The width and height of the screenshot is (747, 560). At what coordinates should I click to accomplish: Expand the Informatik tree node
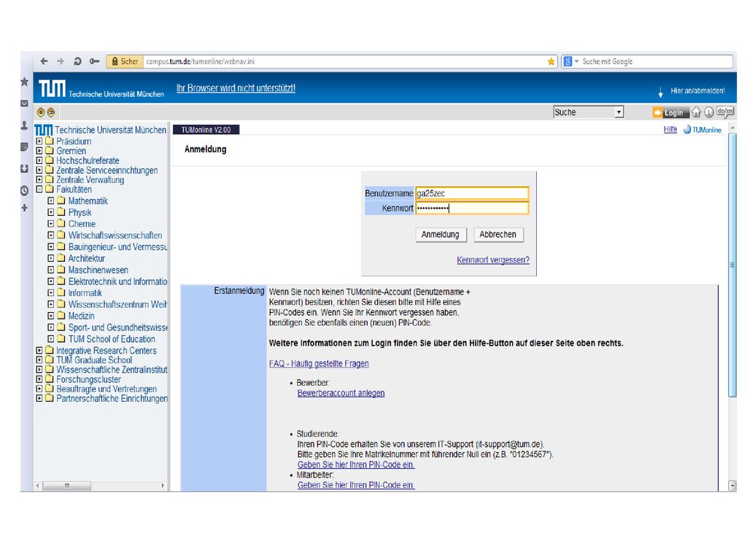[50, 292]
